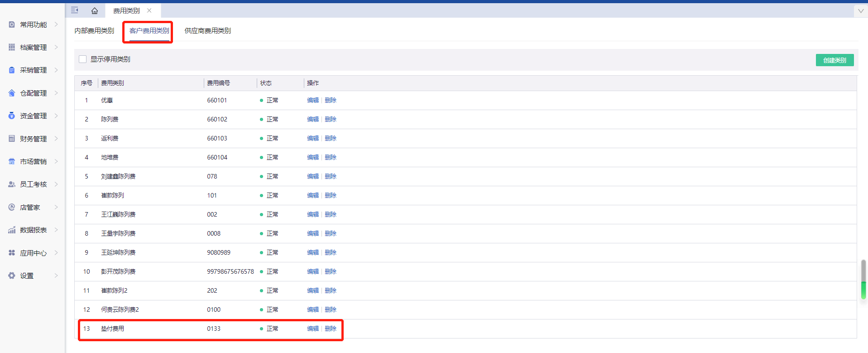868x353 pixels.
Task: Edit the 何贵云陈列费2 category
Action: tap(313, 309)
